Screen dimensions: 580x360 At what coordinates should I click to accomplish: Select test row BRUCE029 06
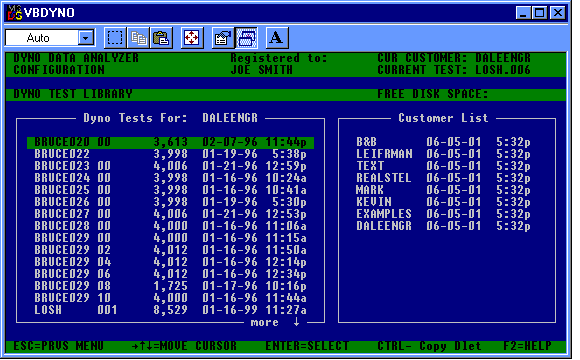(171, 274)
